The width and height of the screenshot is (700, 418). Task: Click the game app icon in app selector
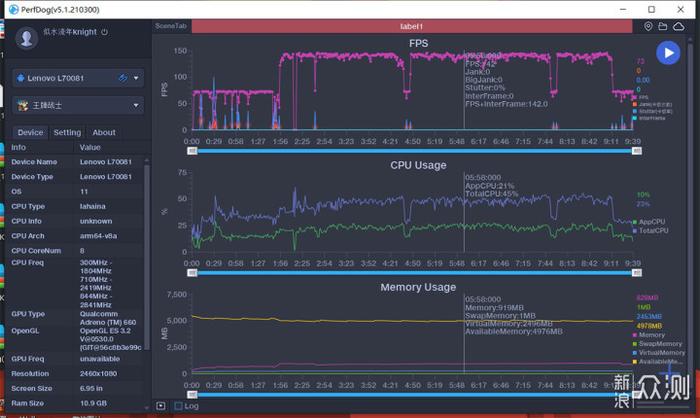23,105
